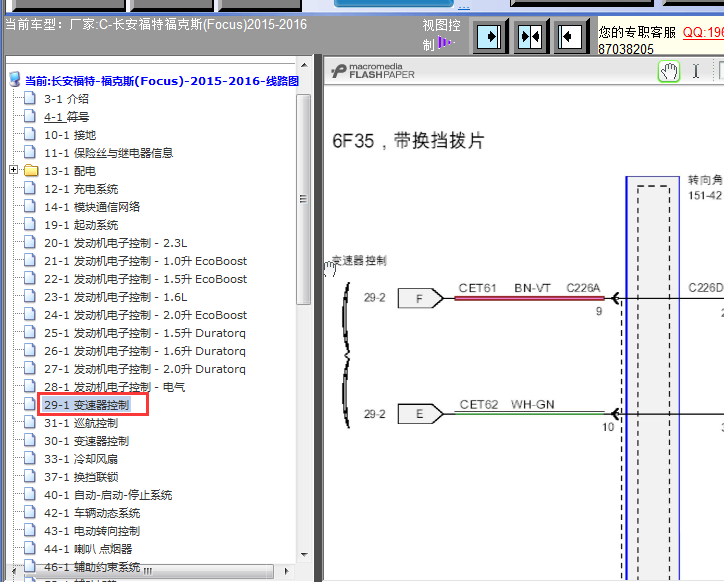This screenshot has width=724, height=582.
Task: Click the tree panel scroll-up arrow
Action: point(303,65)
